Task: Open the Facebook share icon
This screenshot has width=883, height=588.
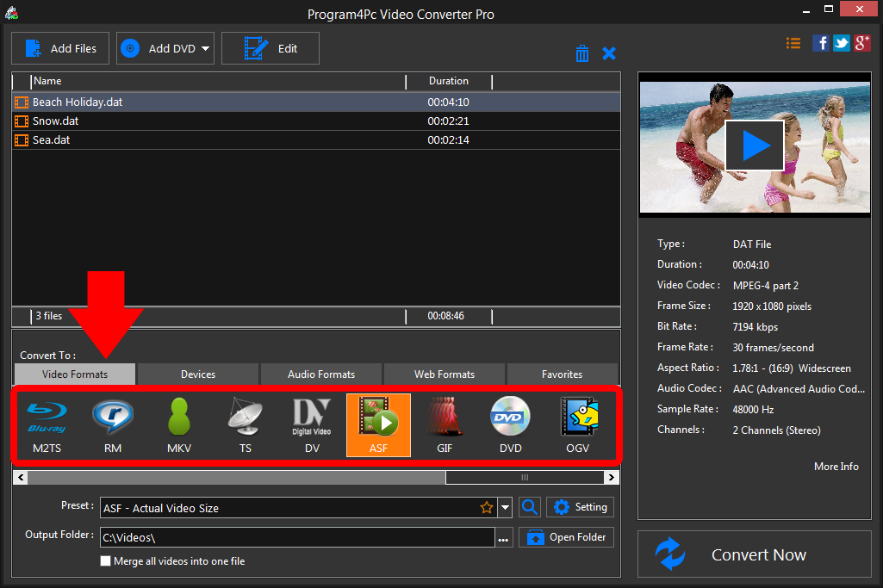Action: [x=821, y=43]
